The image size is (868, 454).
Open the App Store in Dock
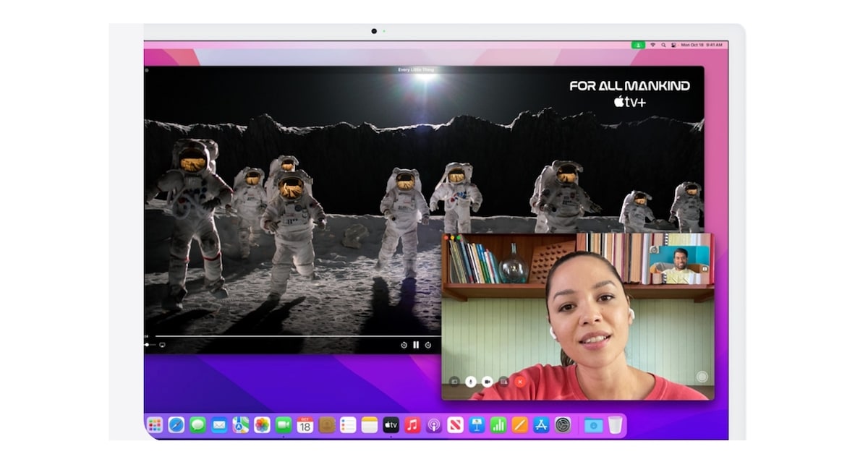click(x=542, y=425)
